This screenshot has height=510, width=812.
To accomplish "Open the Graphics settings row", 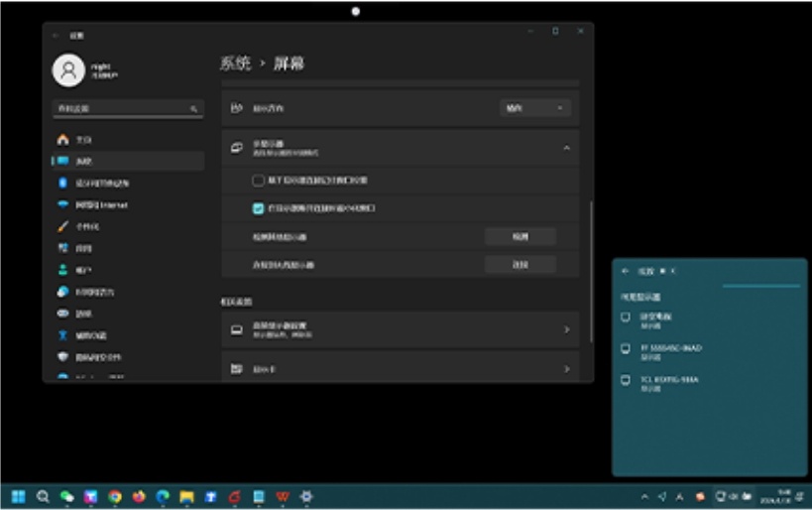I will tap(401, 368).
